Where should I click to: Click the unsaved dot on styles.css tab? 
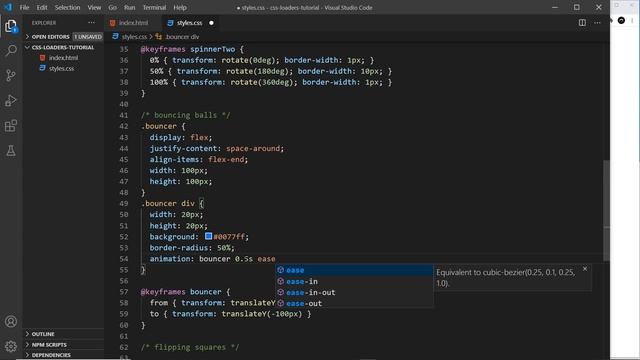point(211,23)
